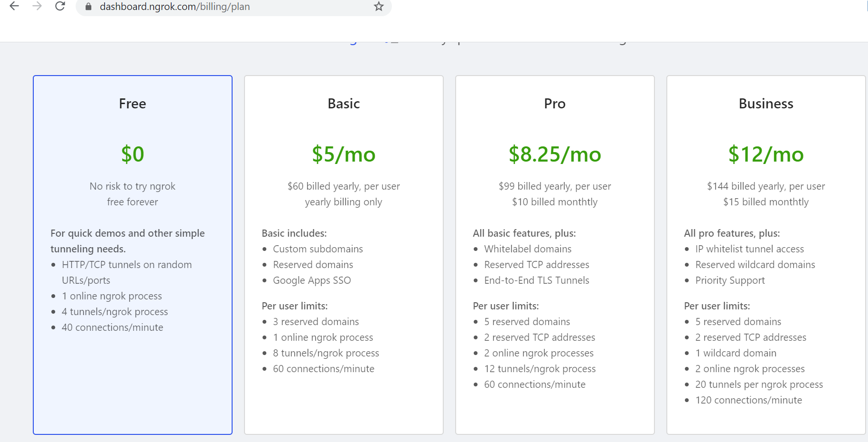Click the $8.25/mo price on Pro plan

click(555, 154)
